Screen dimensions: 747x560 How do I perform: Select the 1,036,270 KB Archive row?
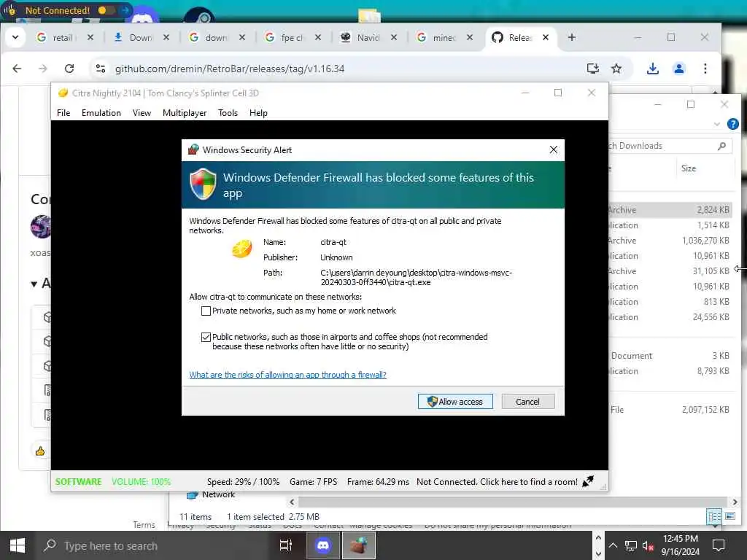point(670,241)
